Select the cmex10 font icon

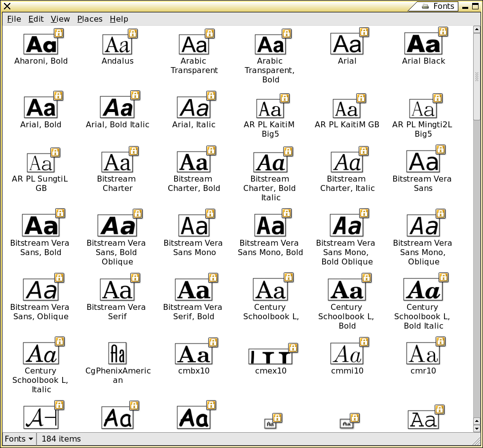pos(270,357)
